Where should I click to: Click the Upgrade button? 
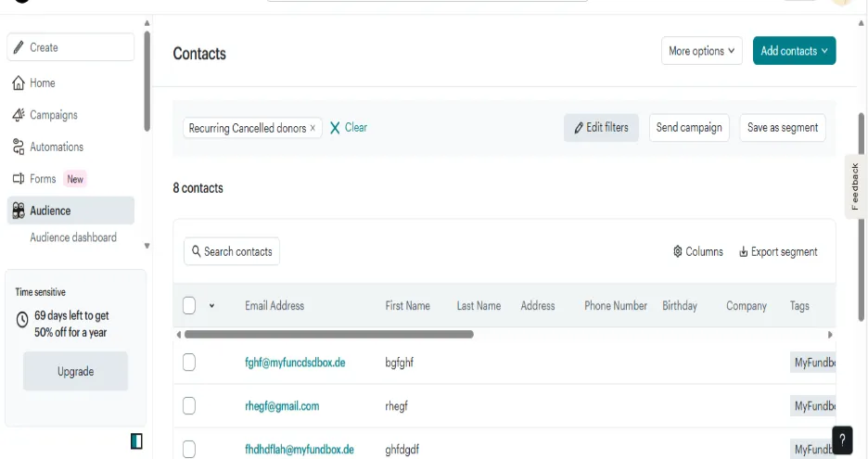coord(75,372)
